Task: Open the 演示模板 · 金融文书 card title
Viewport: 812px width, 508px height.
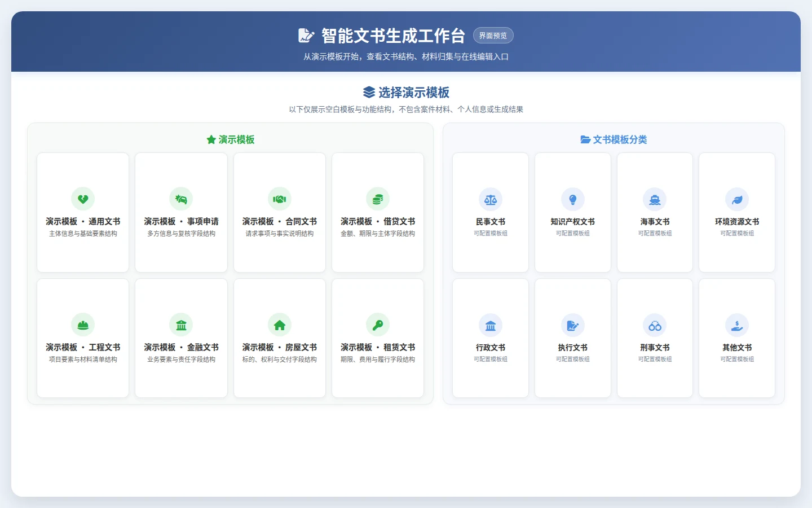Action: pyautogui.click(x=181, y=347)
